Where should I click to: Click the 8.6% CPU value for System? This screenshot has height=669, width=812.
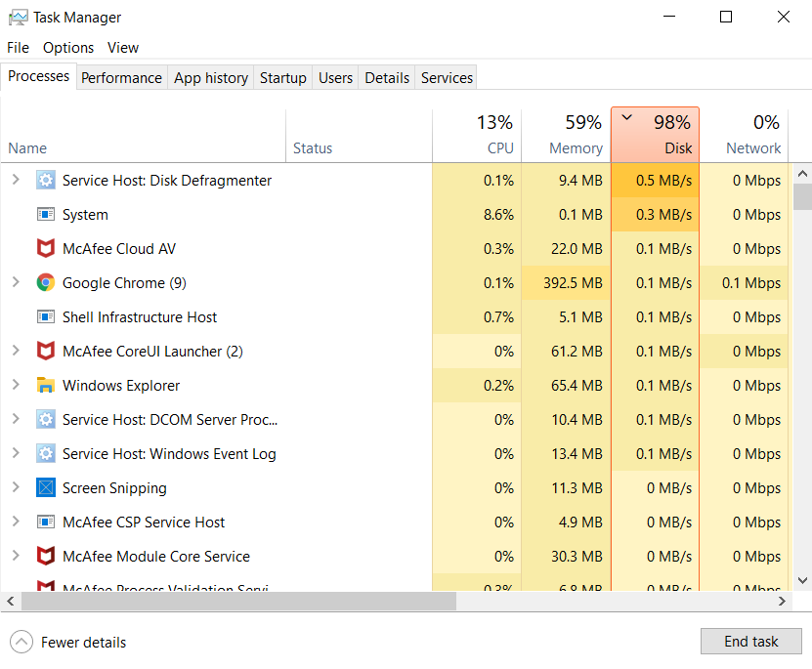coord(477,214)
